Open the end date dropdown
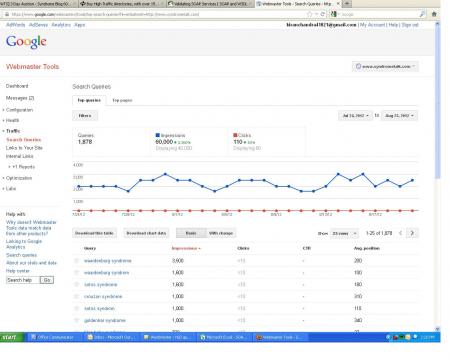Image resolution: width=450 pixels, height=360 pixels. [x=399, y=115]
